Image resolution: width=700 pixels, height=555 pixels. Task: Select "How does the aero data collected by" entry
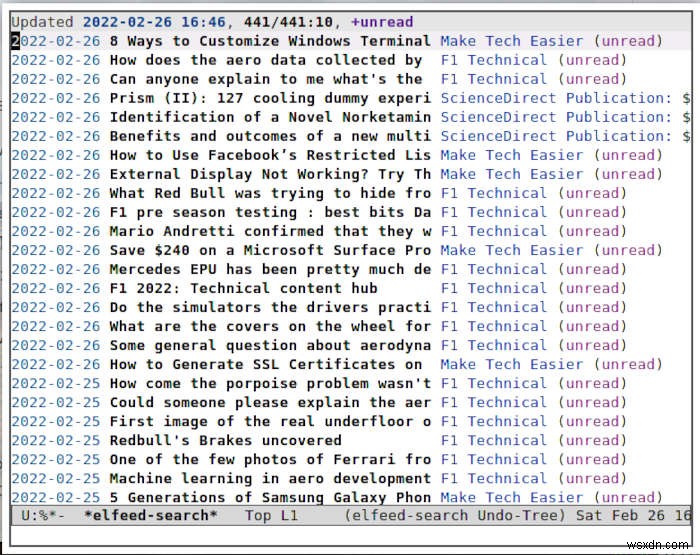pos(266,60)
